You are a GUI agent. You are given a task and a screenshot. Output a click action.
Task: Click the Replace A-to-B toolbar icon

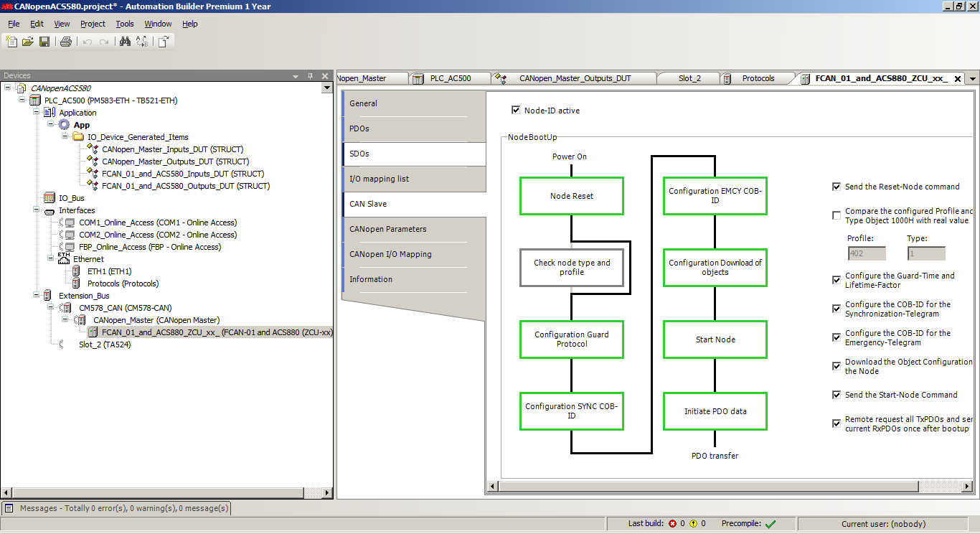pyautogui.click(x=141, y=42)
